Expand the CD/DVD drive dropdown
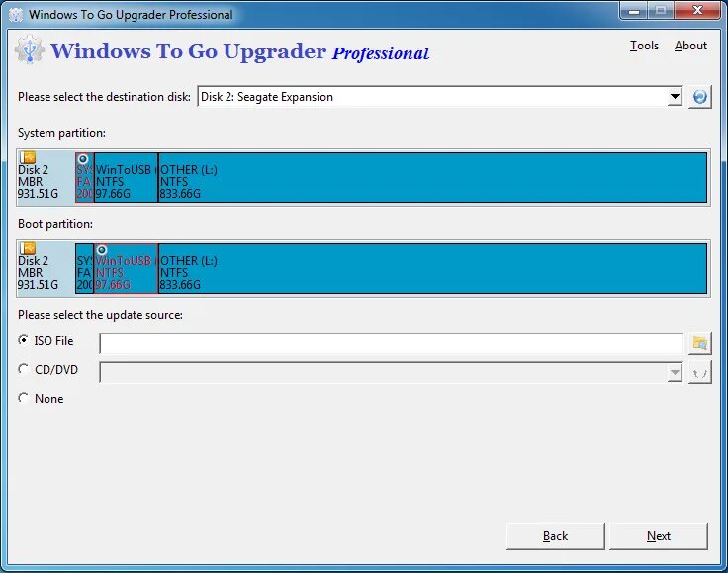The image size is (728, 573). point(675,373)
